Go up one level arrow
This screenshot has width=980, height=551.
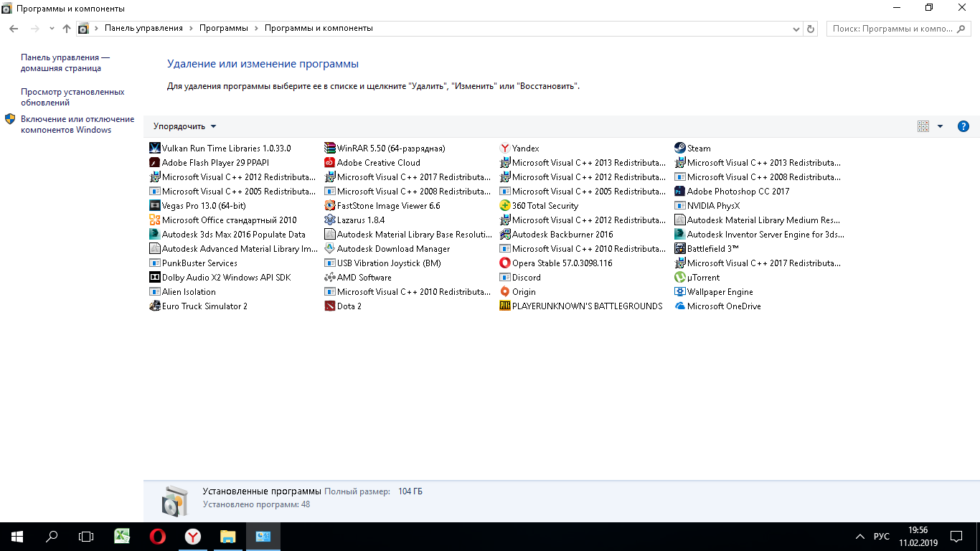point(67,29)
